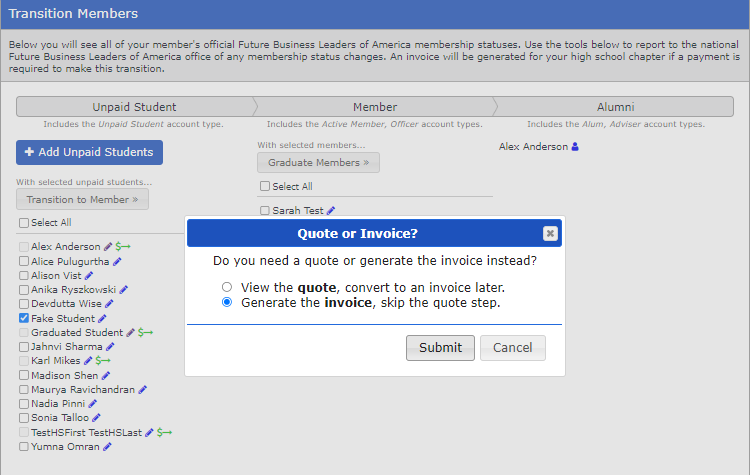Click the pencil icon for Graduated Student

pos(130,332)
